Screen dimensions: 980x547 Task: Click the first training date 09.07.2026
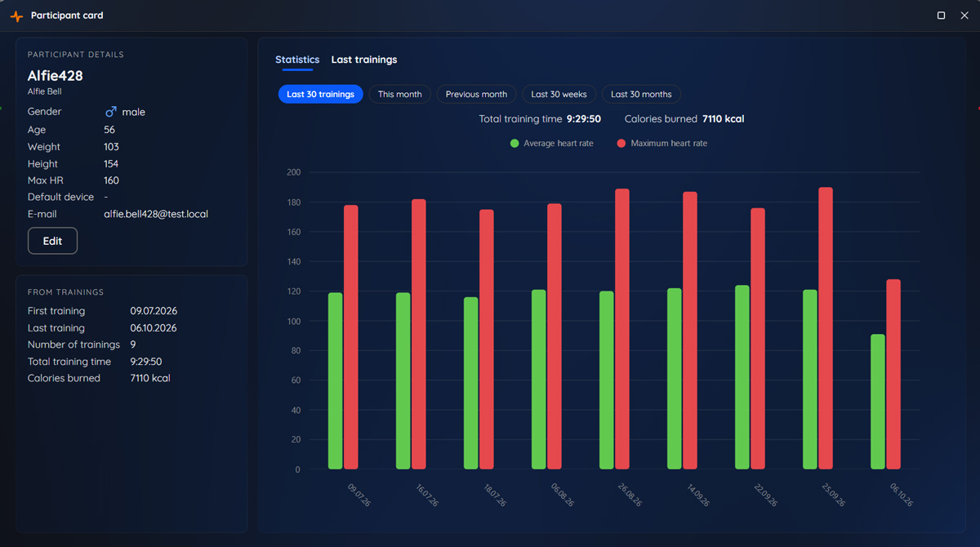point(154,311)
